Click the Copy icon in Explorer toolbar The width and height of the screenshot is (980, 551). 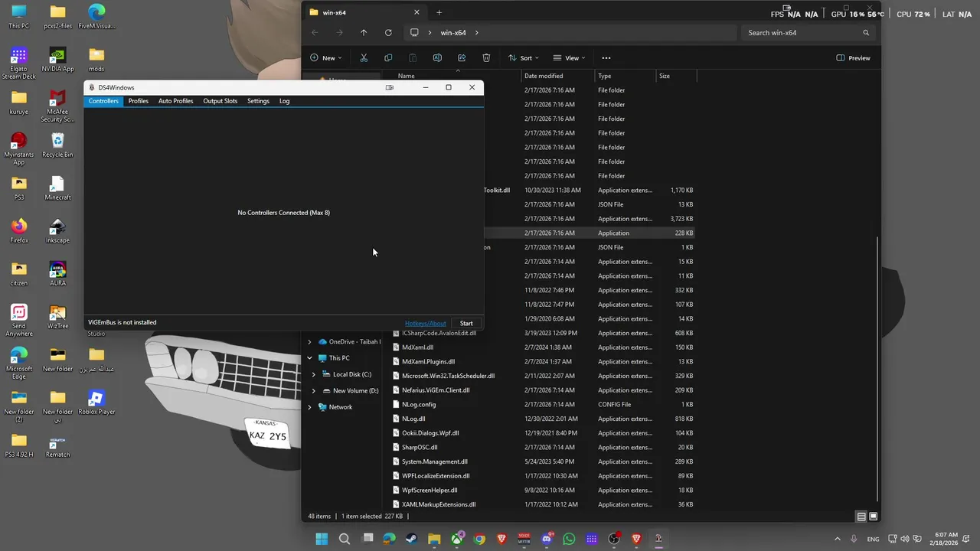[388, 58]
